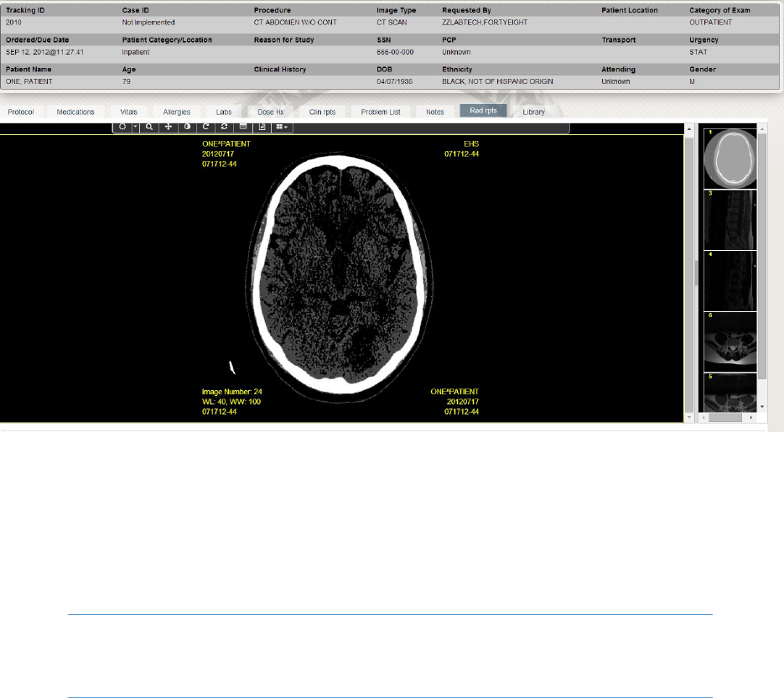The width and height of the screenshot is (784, 698).
Task: Click the 'WL: 40, WW: 100' text
Action: 231,402
